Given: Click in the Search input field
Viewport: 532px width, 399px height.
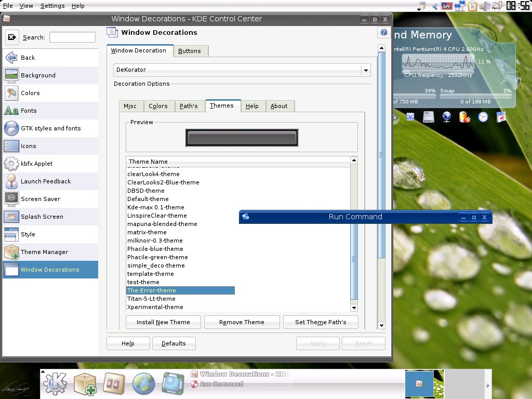Looking at the screenshot, I should coord(72,37).
